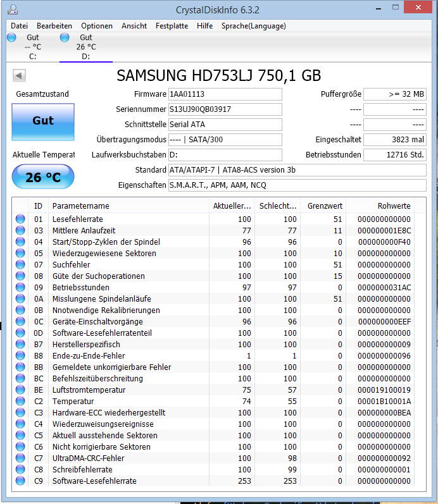Click the Parametername column header
Image resolution: width=438 pixels, height=504 pixels.
(128, 206)
